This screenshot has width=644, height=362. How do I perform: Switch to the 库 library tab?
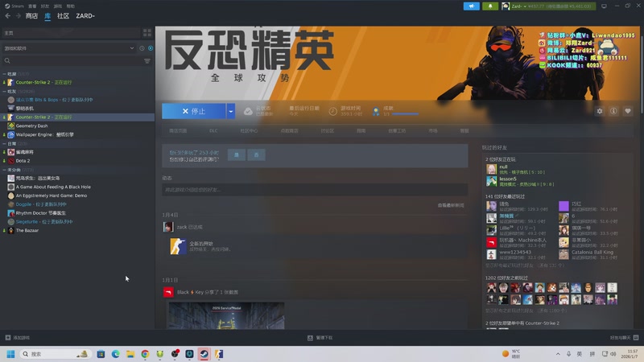pos(47,15)
